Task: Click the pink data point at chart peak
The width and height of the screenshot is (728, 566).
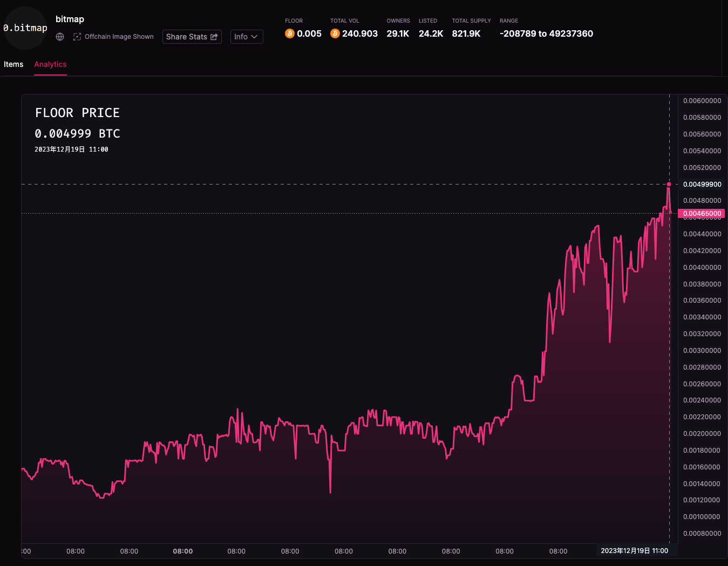Action: tap(669, 185)
